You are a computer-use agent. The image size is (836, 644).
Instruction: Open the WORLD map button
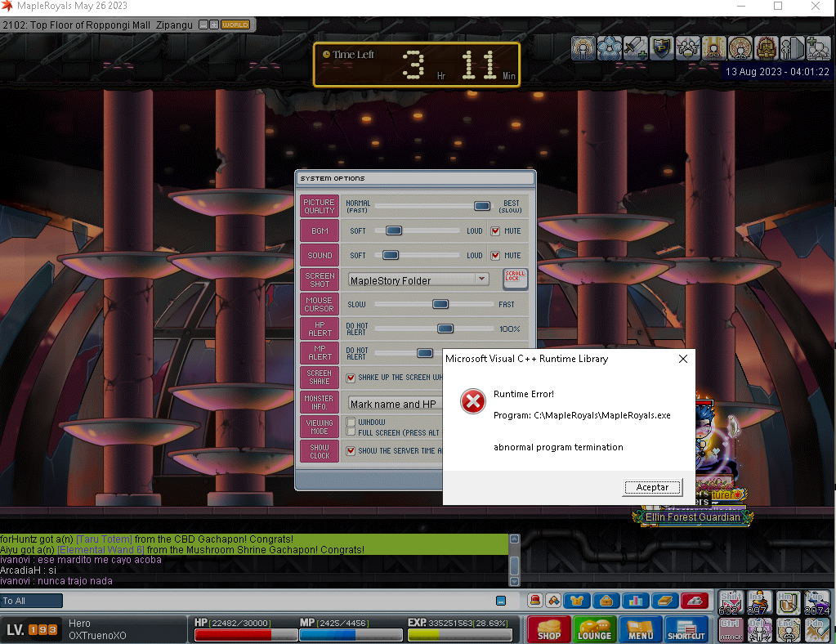(235, 25)
